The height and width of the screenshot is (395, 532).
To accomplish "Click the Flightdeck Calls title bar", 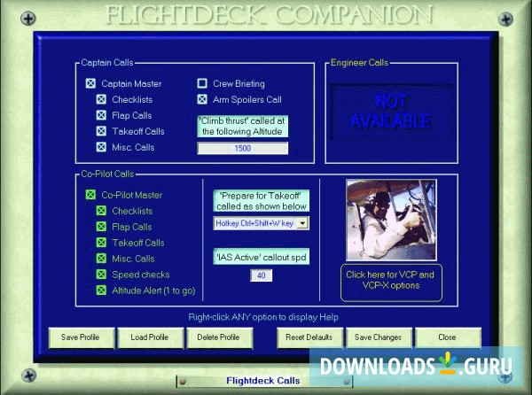I will click(264, 381).
